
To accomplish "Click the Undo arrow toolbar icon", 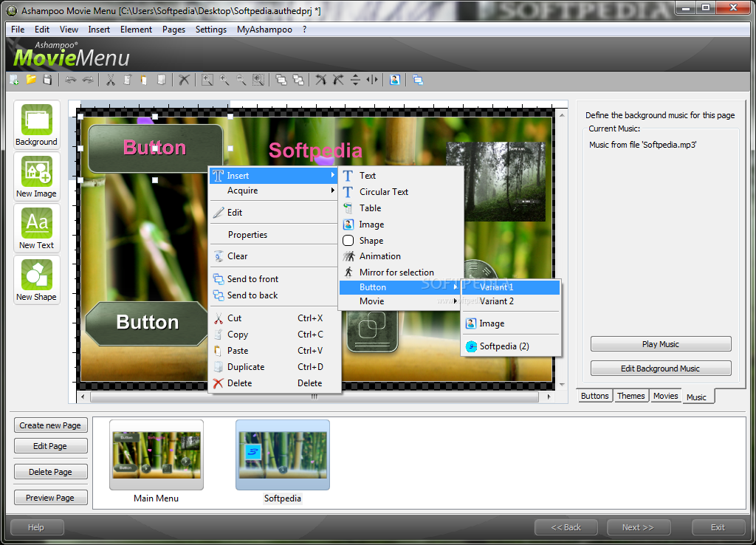I will [71, 80].
